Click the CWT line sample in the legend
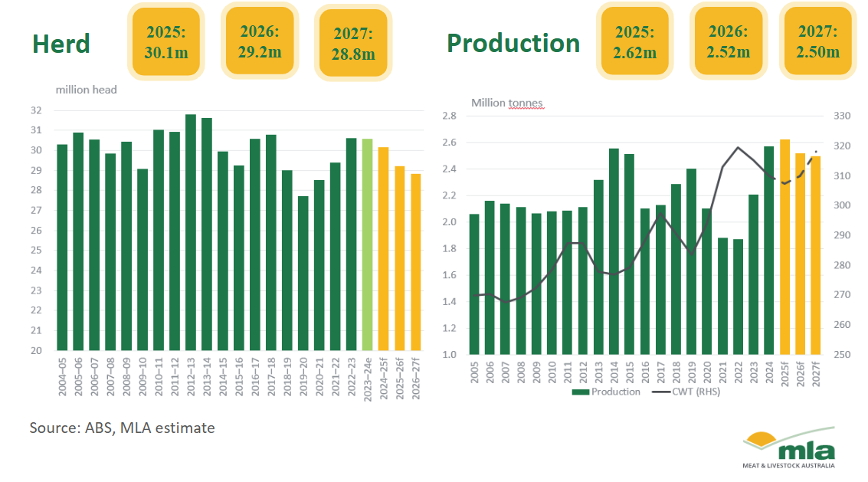The image size is (868, 482). [x=661, y=392]
